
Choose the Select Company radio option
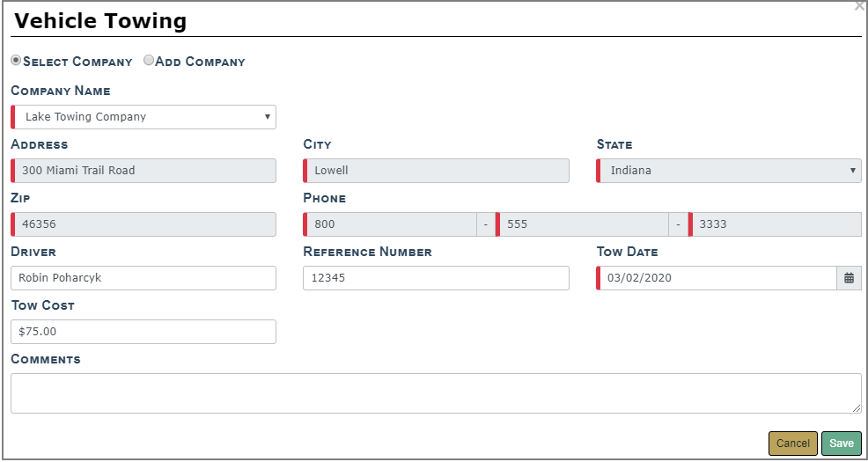[16, 61]
